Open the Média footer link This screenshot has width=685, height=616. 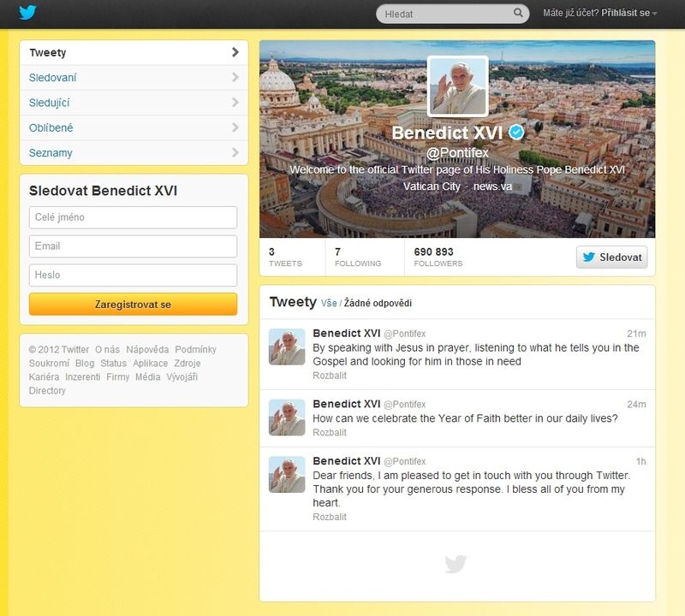[147, 376]
